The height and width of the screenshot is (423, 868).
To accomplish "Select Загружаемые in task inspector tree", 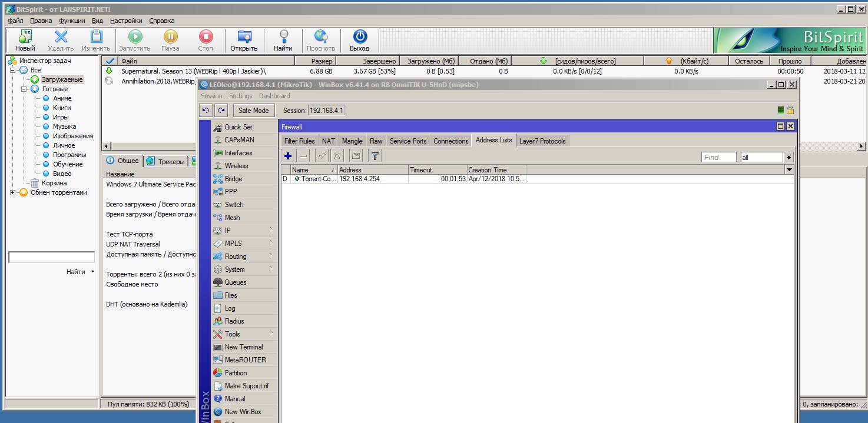I will pyautogui.click(x=62, y=79).
